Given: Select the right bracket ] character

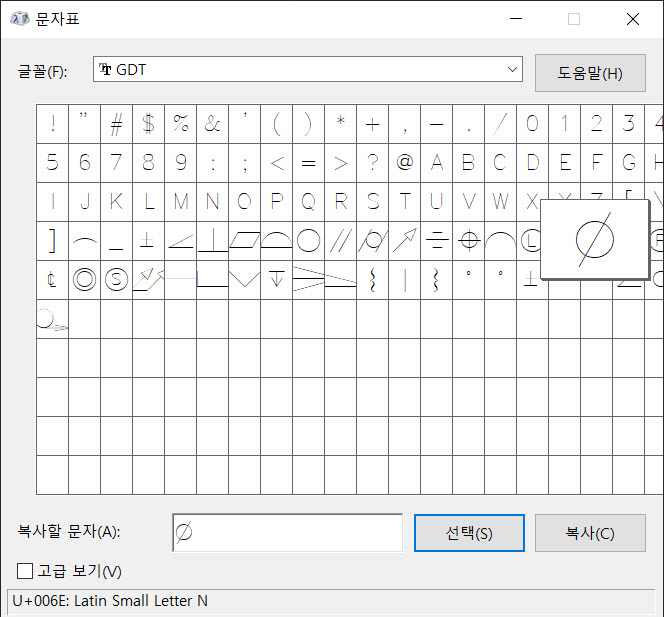Looking at the screenshot, I should click(x=53, y=241).
